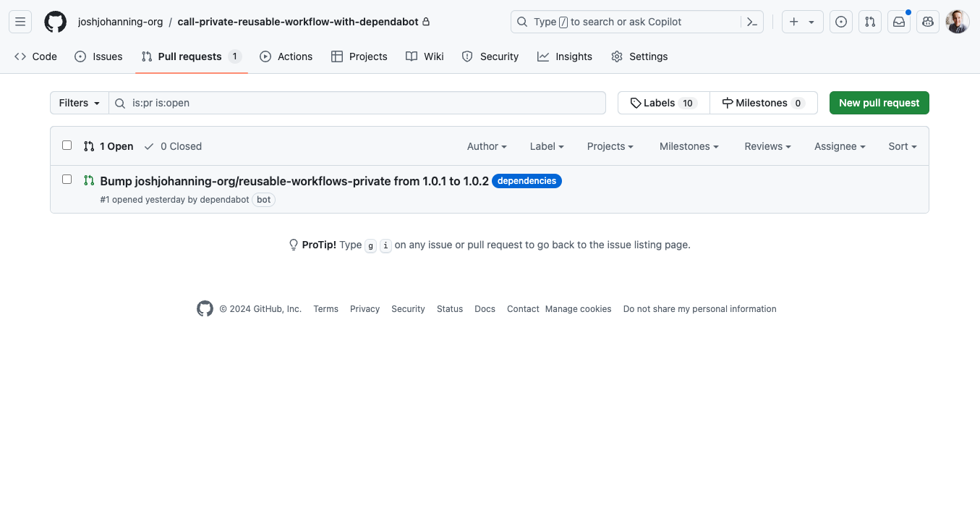Click the command palette terminal icon
The width and height of the screenshot is (980, 514).
click(x=751, y=22)
